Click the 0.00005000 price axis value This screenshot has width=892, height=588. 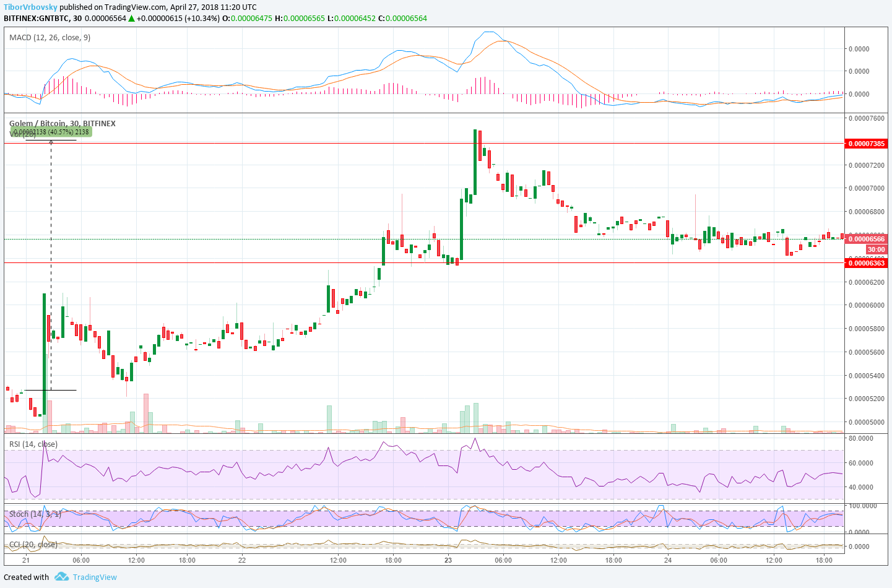pos(867,422)
